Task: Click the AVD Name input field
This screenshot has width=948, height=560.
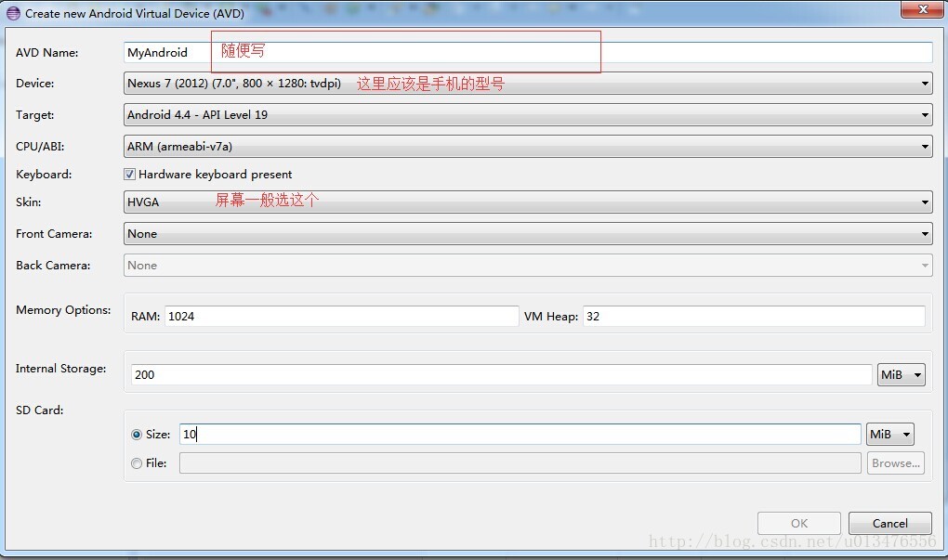Action: [x=528, y=52]
